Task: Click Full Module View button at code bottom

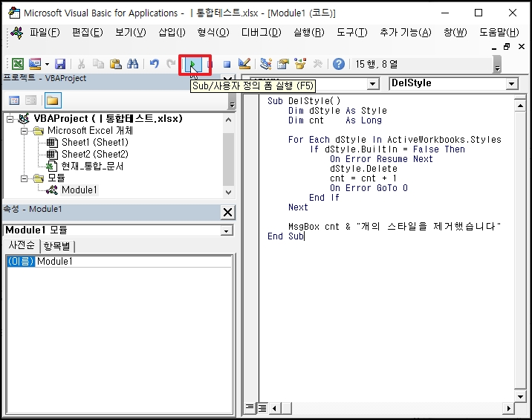Action: (262, 408)
